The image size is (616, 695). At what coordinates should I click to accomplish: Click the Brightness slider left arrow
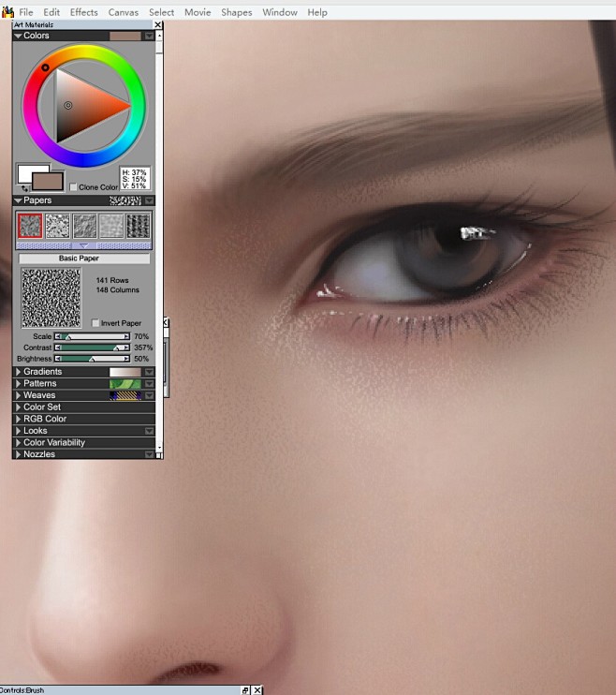click(x=58, y=359)
